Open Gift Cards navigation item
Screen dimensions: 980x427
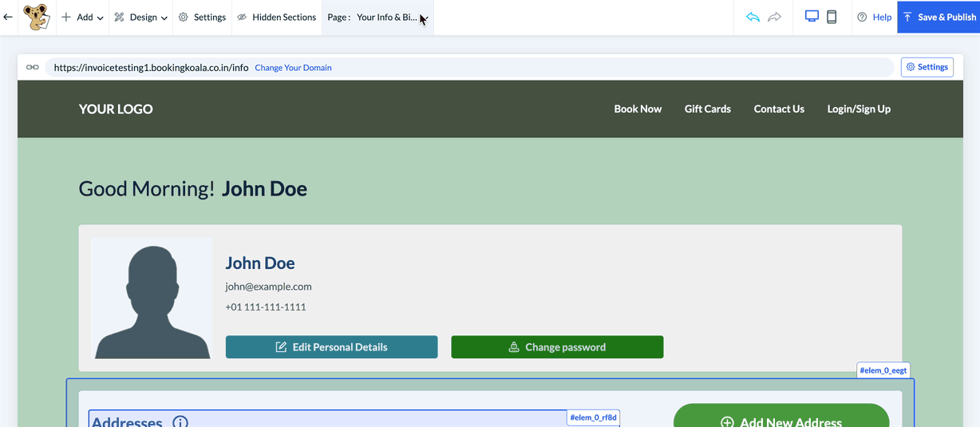point(708,109)
